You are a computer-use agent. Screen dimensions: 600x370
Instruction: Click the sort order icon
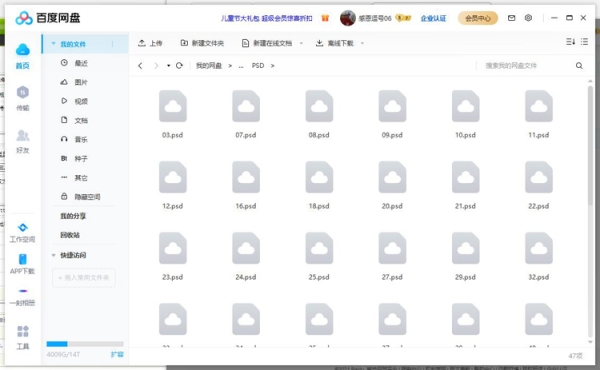pos(570,42)
